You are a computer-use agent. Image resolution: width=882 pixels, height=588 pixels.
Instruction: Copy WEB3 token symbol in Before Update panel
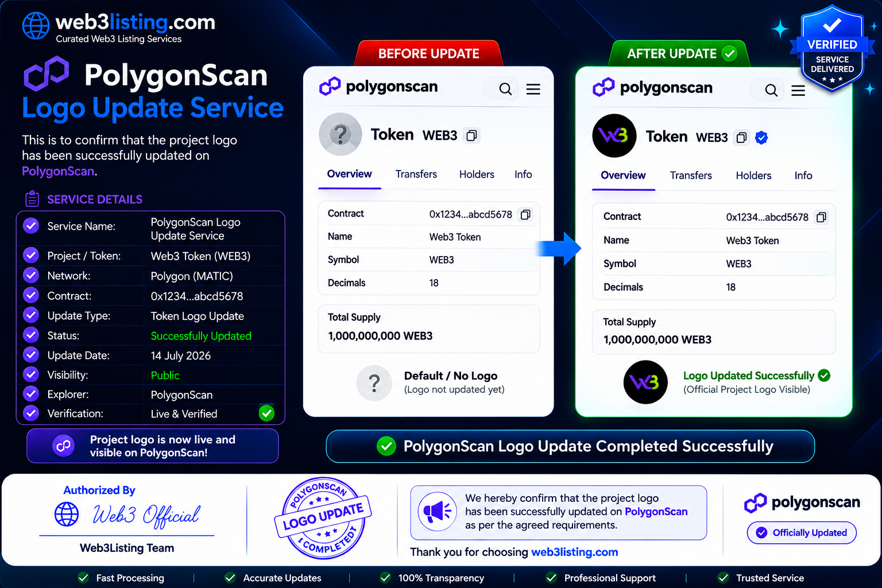[471, 136]
